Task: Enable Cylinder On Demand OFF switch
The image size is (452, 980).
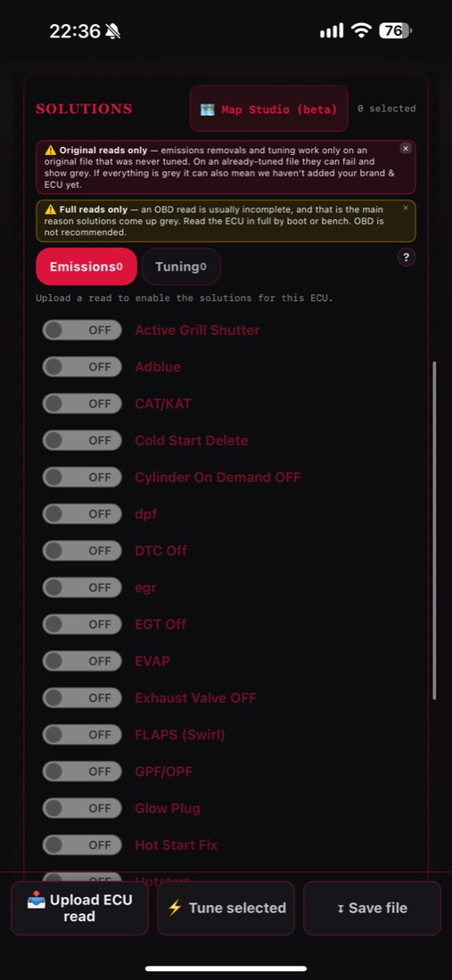Action: click(x=82, y=477)
